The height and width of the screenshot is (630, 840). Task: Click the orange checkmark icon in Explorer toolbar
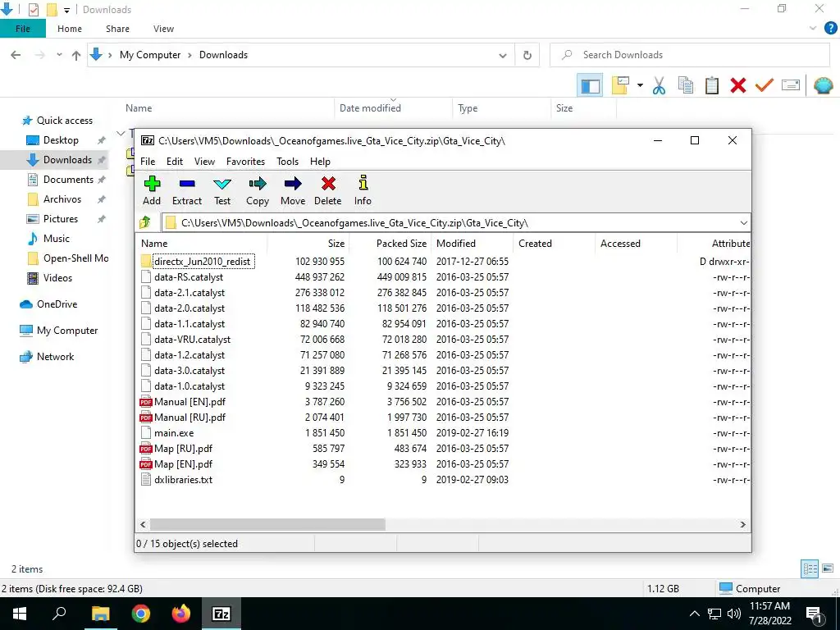[764, 85]
